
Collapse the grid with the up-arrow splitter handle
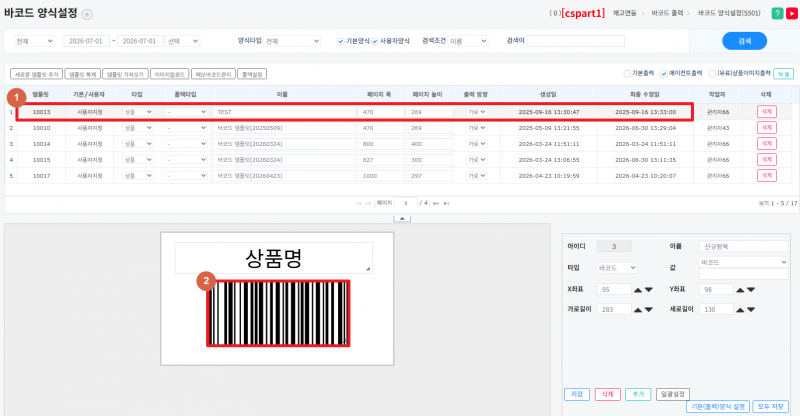click(x=402, y=218)
